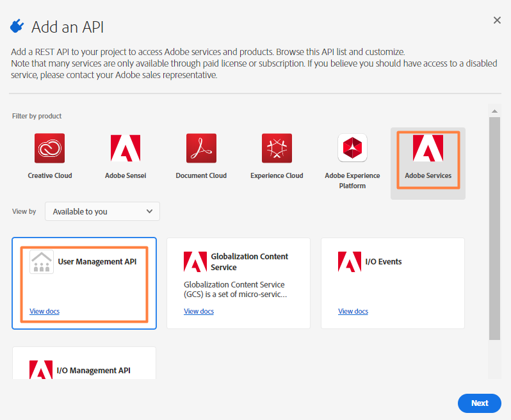Click the User Management API house icon
The image size is (511, 420).
click(x=42, y=262)
